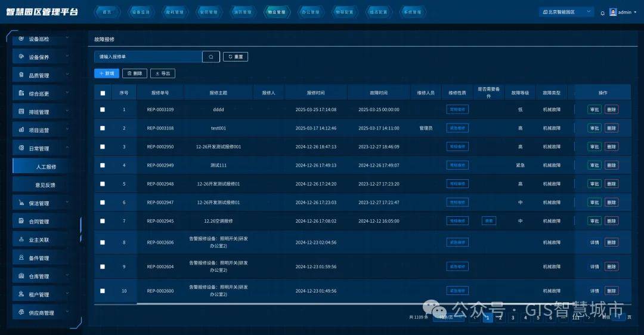The image size is (644, 335).
Task: Click the admin avatar icon
Action: (x=613, y=12)
